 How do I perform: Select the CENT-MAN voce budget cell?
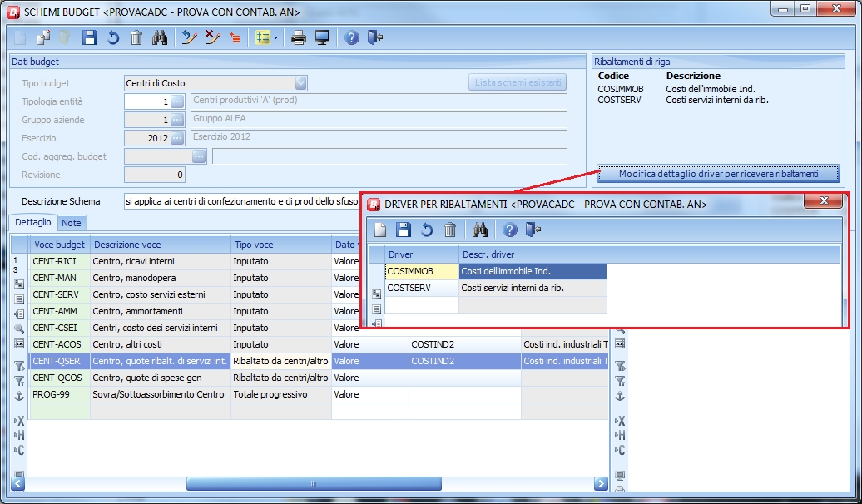(59, 278)
